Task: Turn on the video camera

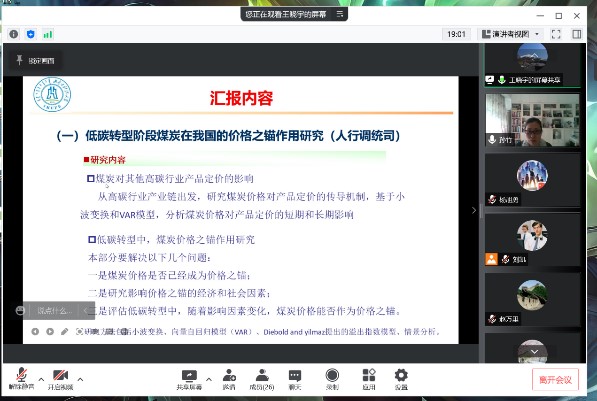Action: click(60, 379)
